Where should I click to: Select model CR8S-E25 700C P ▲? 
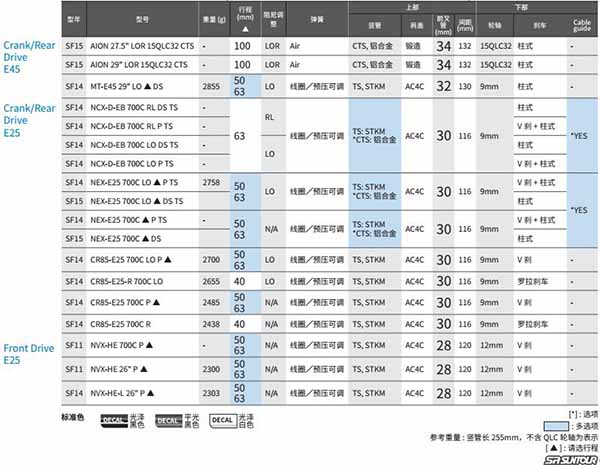(125, 302)
